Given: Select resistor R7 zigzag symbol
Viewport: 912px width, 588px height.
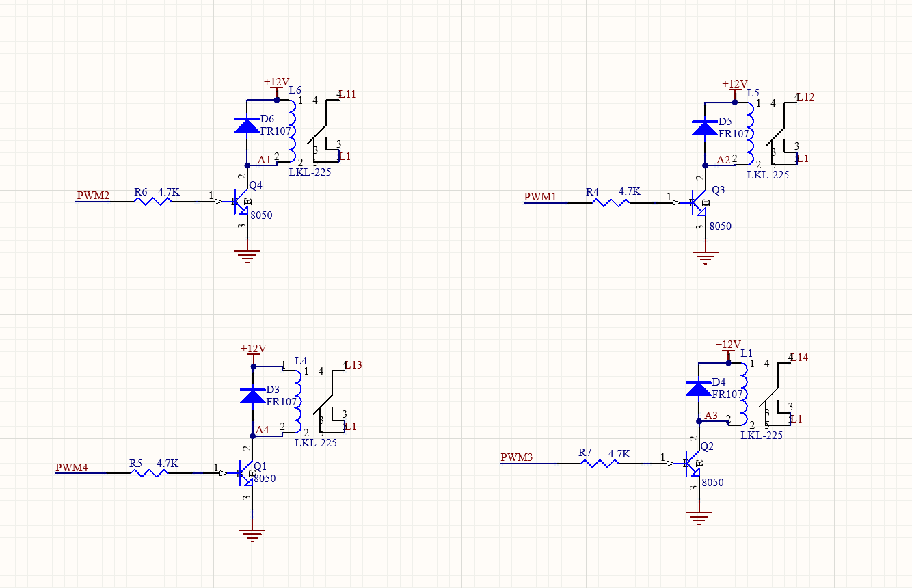Looking at the screenshot, I should [600, 464].
